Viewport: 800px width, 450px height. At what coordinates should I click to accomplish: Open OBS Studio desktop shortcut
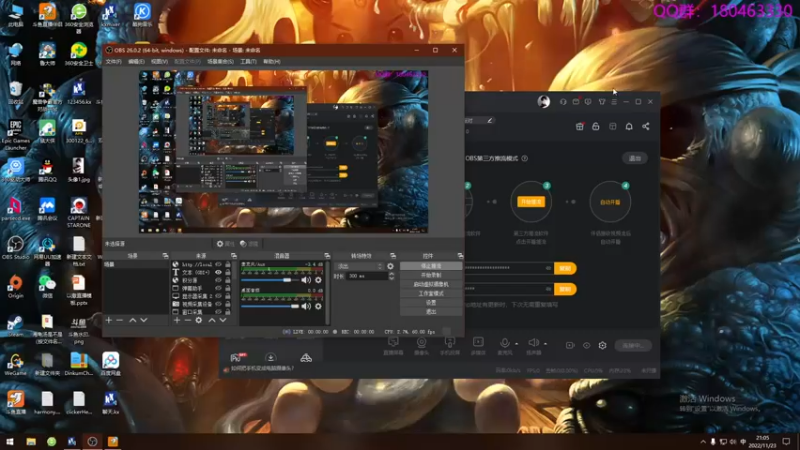15,247
